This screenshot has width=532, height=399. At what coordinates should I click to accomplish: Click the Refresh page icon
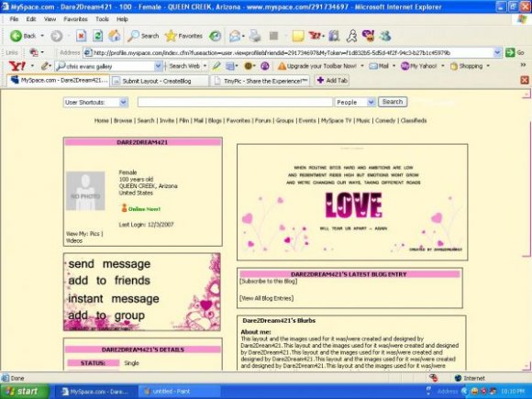(98, 36)
